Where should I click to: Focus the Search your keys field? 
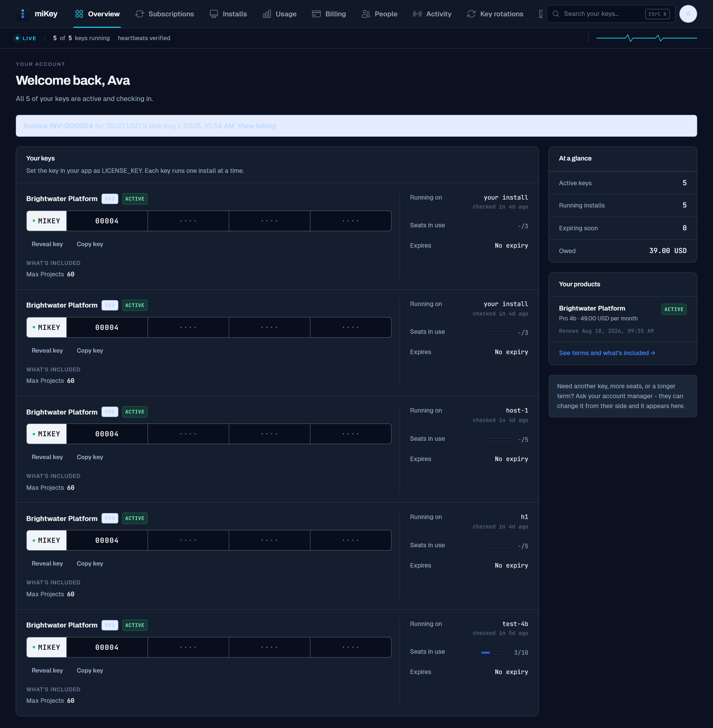point(611,14)
